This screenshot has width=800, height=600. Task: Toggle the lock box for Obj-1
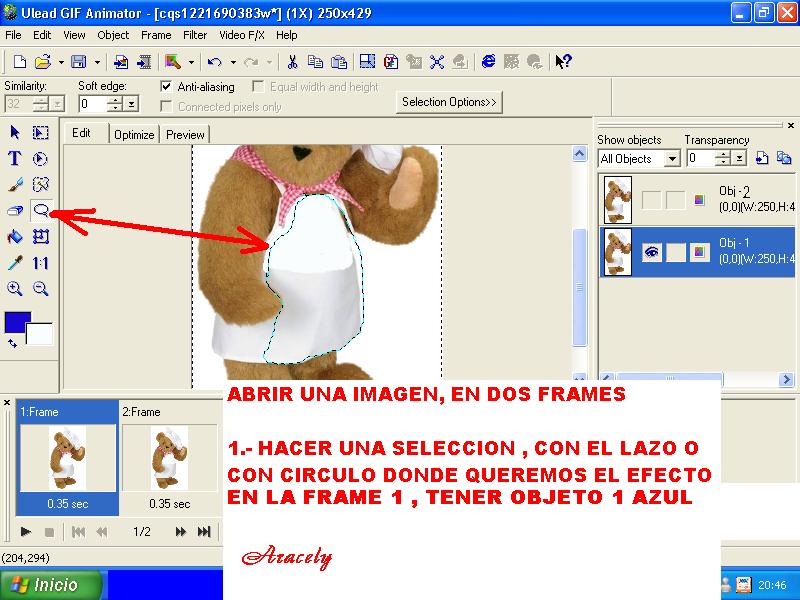pyautogui.click(x=676, y=252)
